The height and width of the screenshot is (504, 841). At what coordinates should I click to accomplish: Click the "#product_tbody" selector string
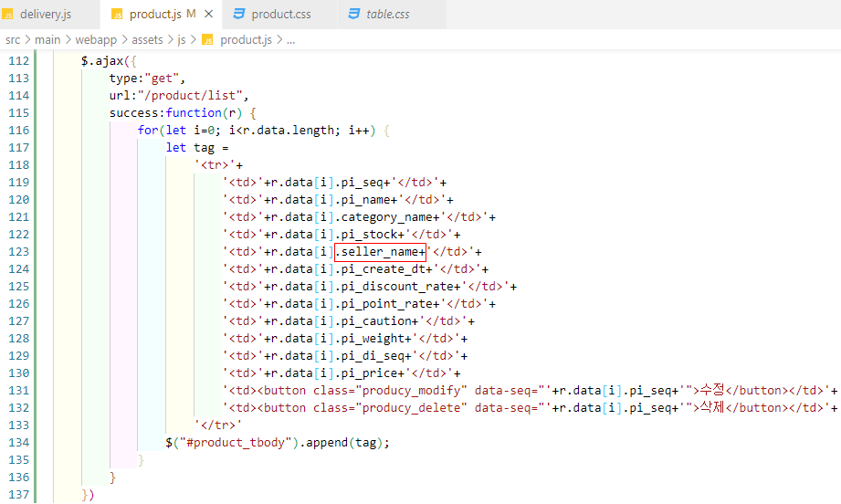pos(236,442)
